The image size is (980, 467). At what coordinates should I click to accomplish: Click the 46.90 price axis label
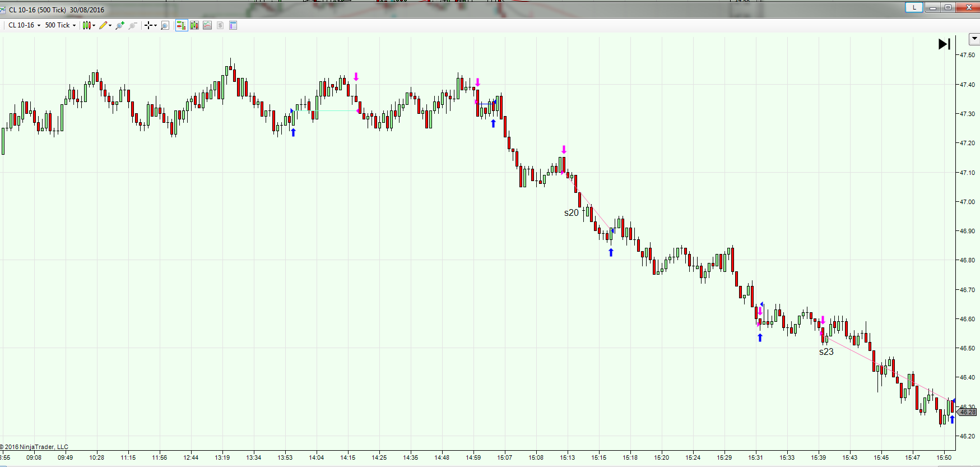(x=967, y=231)
